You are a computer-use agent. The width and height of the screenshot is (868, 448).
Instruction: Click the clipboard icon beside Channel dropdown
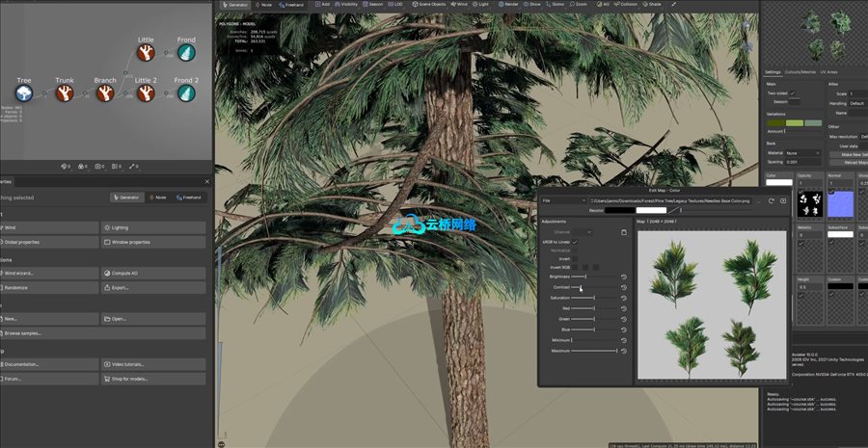624,232
